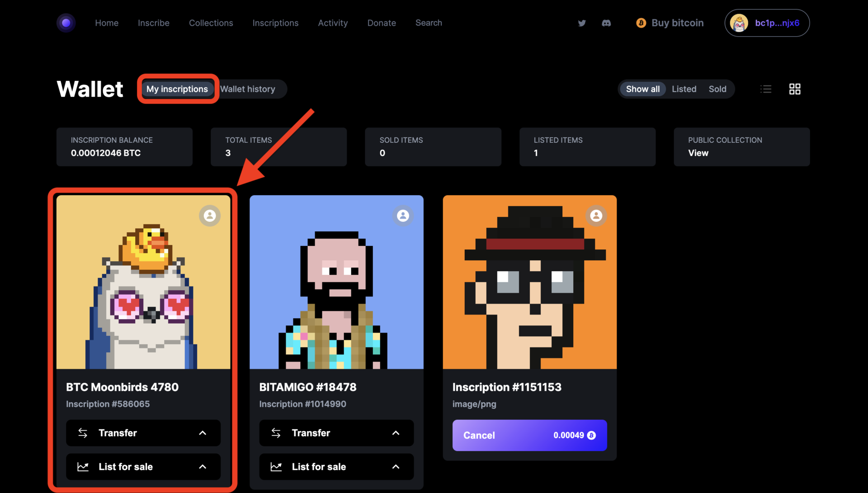Click the BITAMIGO #18478 title
868x493 pixels.
coord(308,387)
